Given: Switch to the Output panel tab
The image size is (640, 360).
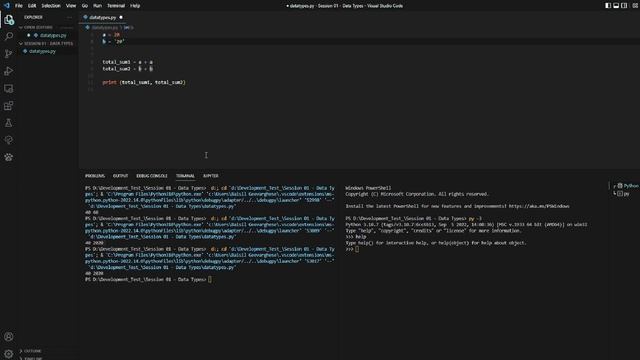Looking at the screenshot, I should click(x=120, y=176).
